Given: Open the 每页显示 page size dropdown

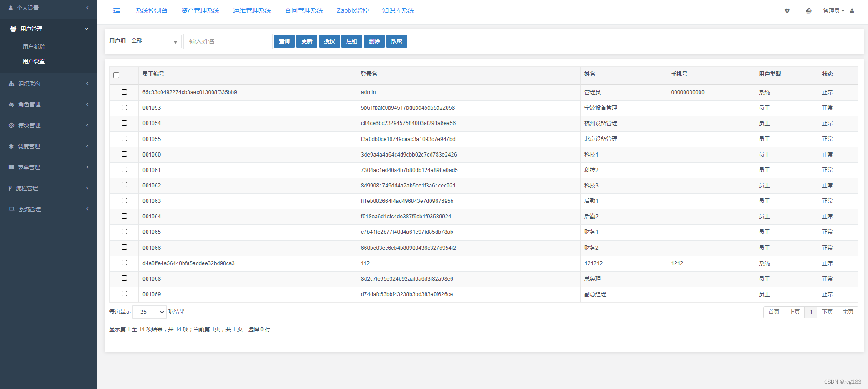Looking at the screenshot, I should tap(150, 312).
